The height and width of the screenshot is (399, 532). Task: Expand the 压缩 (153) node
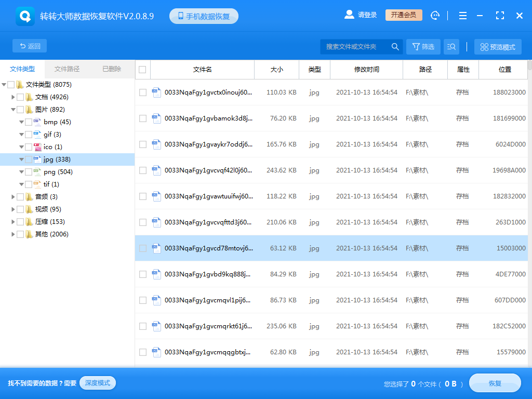(13, 221)
